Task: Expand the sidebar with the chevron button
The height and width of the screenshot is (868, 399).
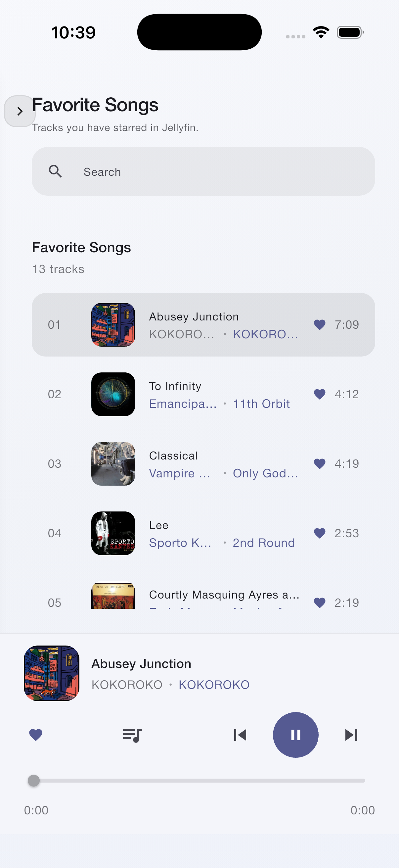Action: [x=20, y=111]
